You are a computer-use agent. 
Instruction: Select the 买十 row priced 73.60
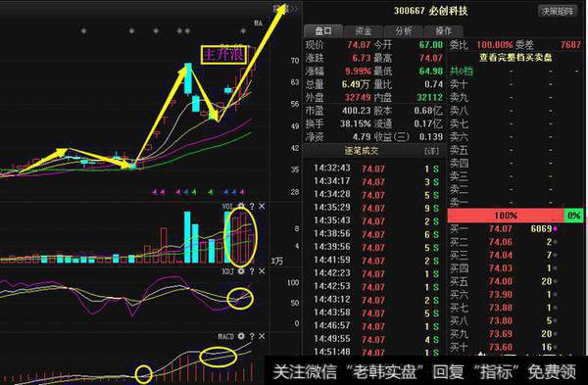pyautogui.click(x=503, y=347)
